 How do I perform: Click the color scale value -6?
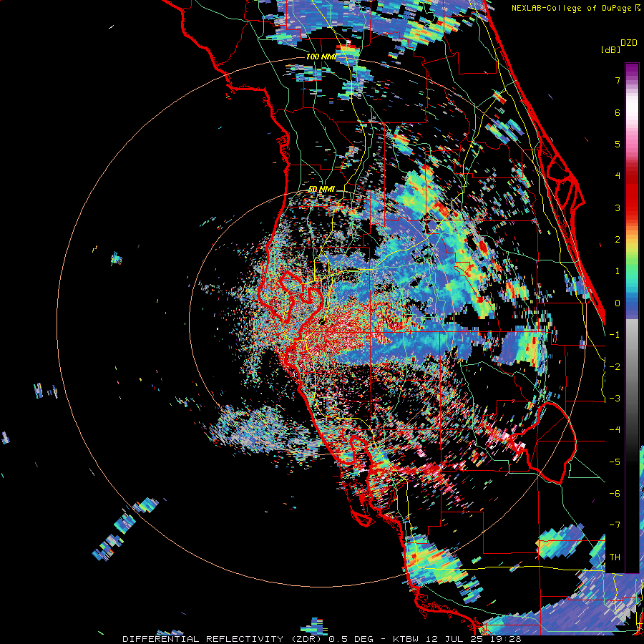click(615, 494)
